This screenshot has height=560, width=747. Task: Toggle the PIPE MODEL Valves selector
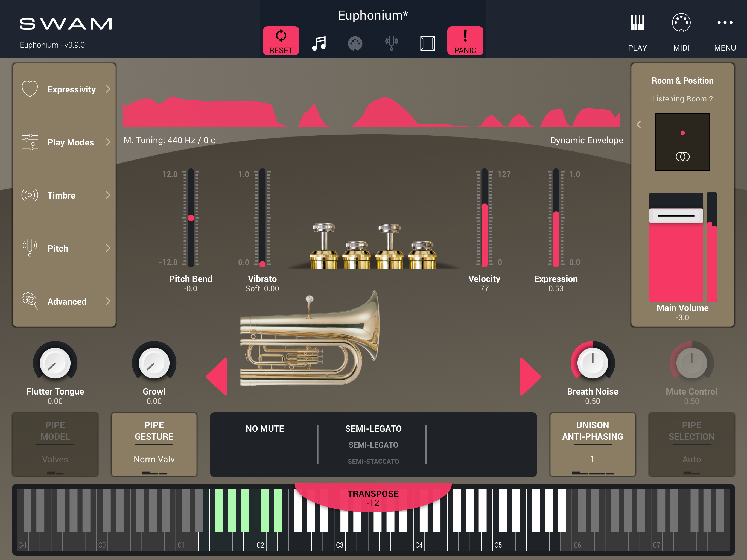pyautogui.click(x=55, y=444)
